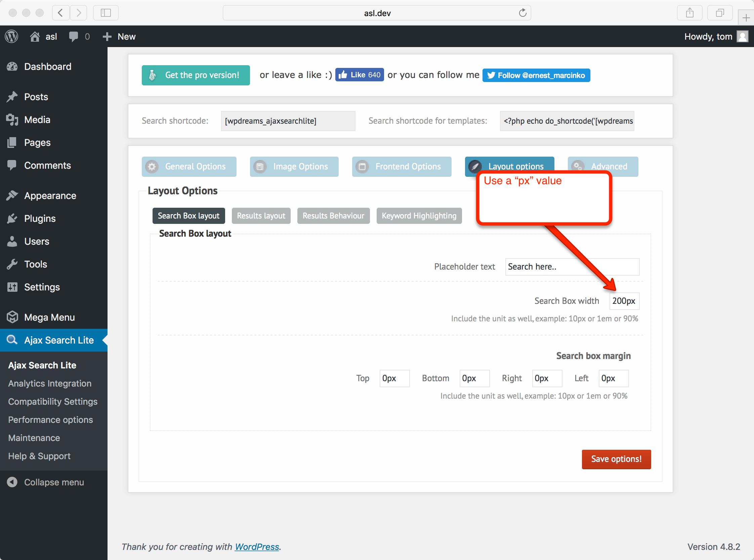Click the WordPress link in the footer
The height and width of the screenshot is (560, 754).
coord(256,547)
